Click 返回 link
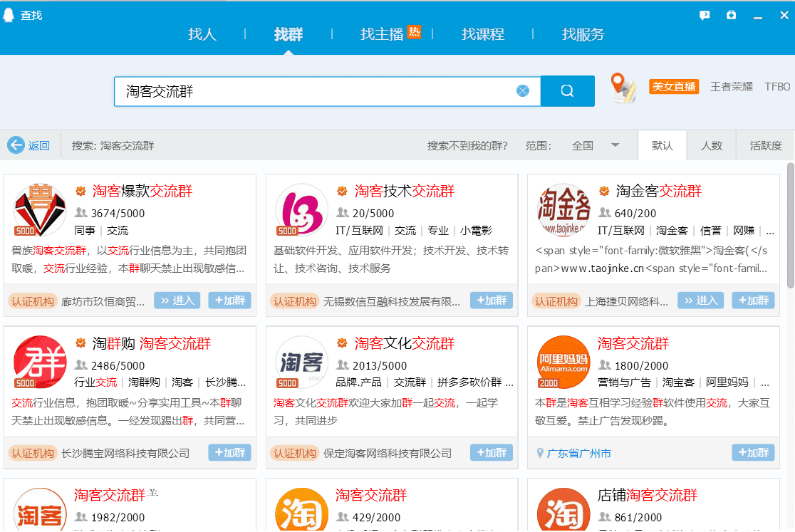 pos(39,146)
